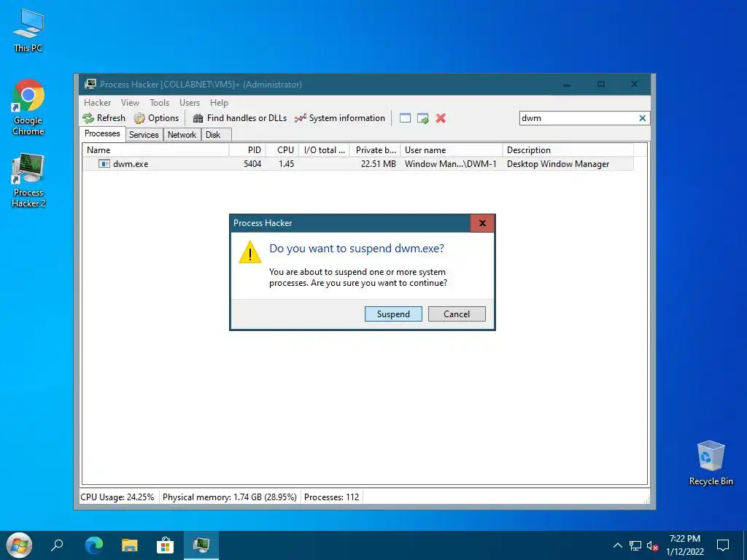
Task: Select the Process Hacker 2 desktop shortcut
Action: (28, 181)
